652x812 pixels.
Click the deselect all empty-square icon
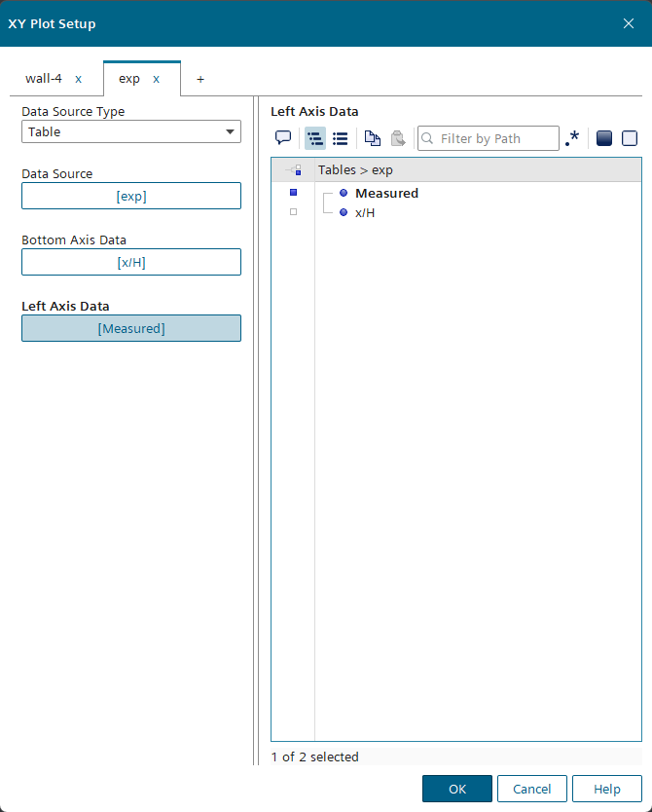(630, 138)
